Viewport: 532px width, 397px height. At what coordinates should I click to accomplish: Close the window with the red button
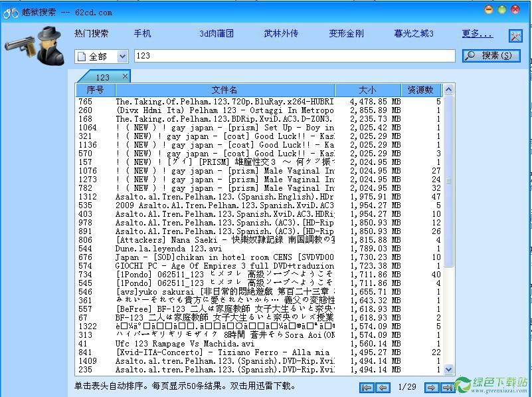tap(515, 9)
